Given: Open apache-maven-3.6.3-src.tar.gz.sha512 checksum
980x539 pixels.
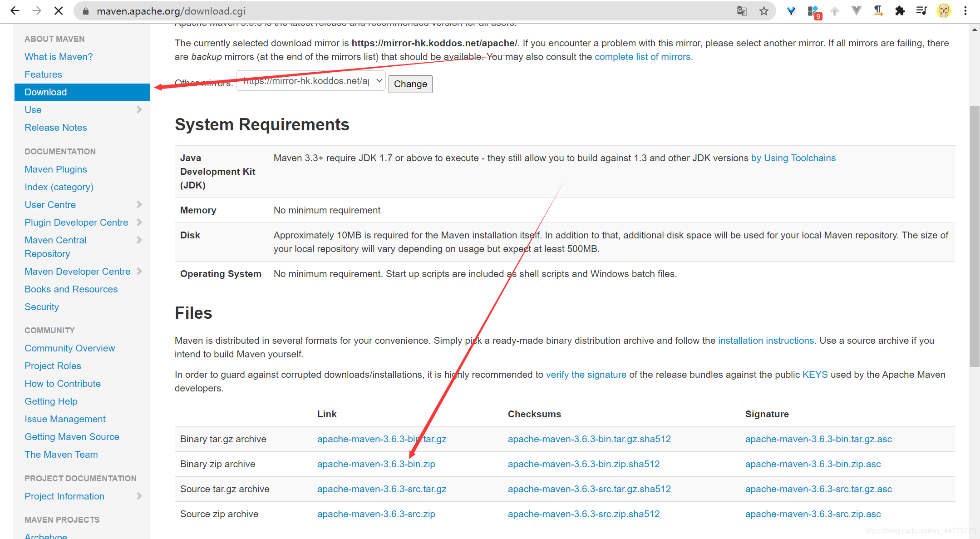Looking at the screenshot, I should 589,489.
